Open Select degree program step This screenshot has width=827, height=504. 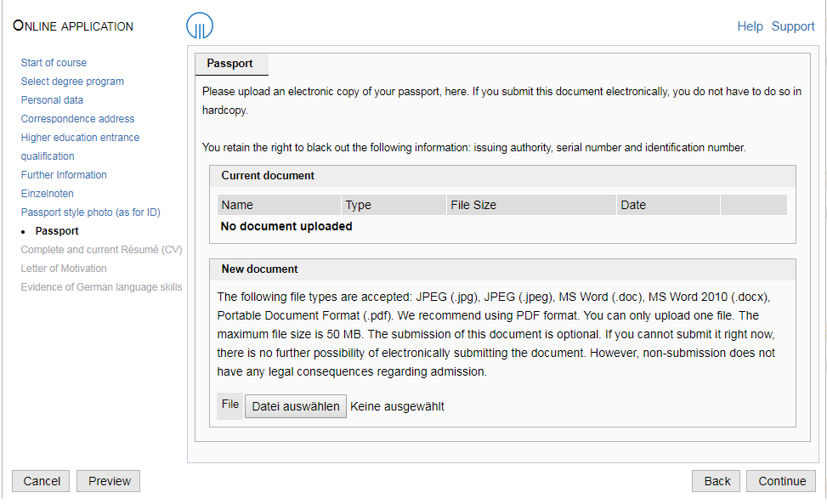[x=72, y=82]
